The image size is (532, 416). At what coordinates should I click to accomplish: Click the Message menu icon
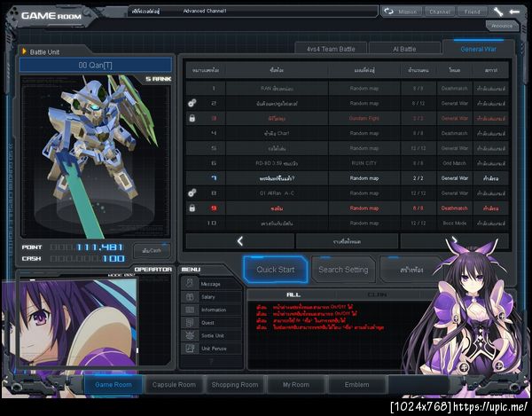coord(190,283)
